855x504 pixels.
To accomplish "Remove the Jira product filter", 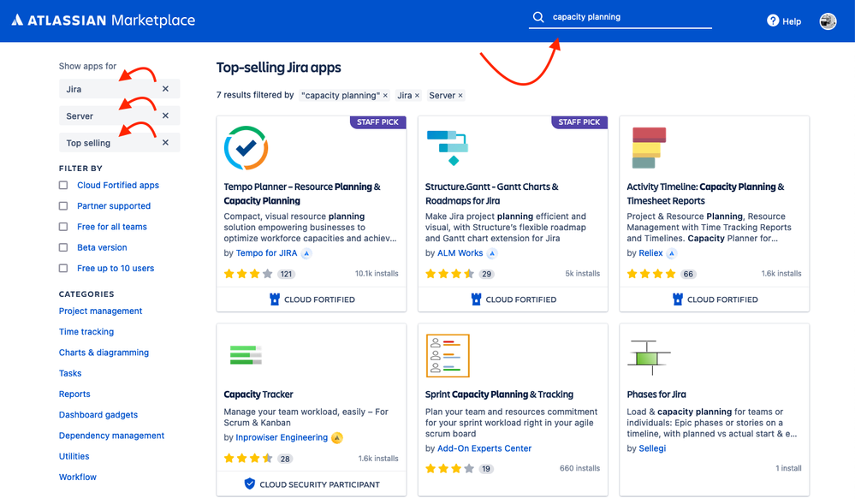I will pyautogui.click(x=165, y=89).
